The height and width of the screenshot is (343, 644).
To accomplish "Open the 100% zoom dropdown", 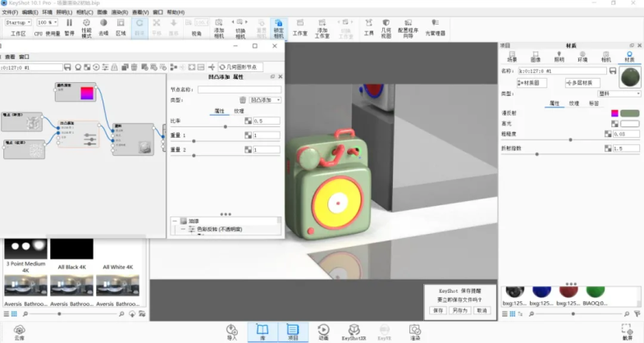I will click(x=47, y=22).
